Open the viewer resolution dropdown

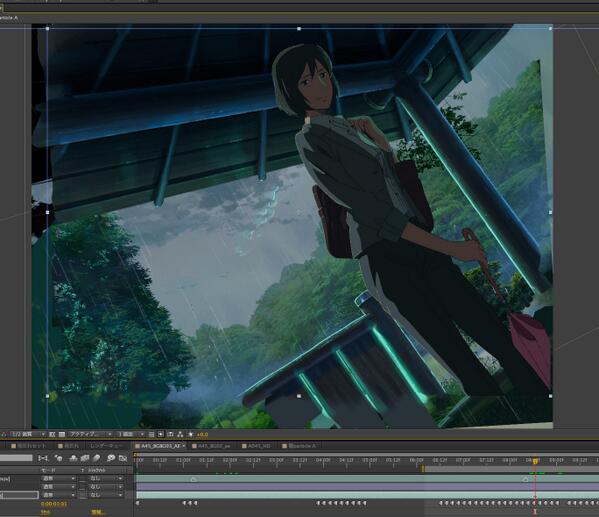(x=28, y=434)
